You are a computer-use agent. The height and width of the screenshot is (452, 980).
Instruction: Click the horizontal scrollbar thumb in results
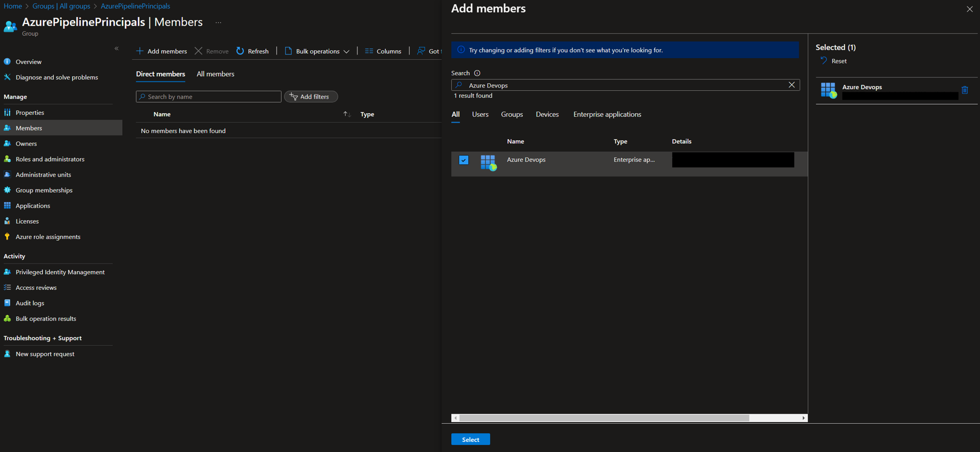(x=604, y=418)
